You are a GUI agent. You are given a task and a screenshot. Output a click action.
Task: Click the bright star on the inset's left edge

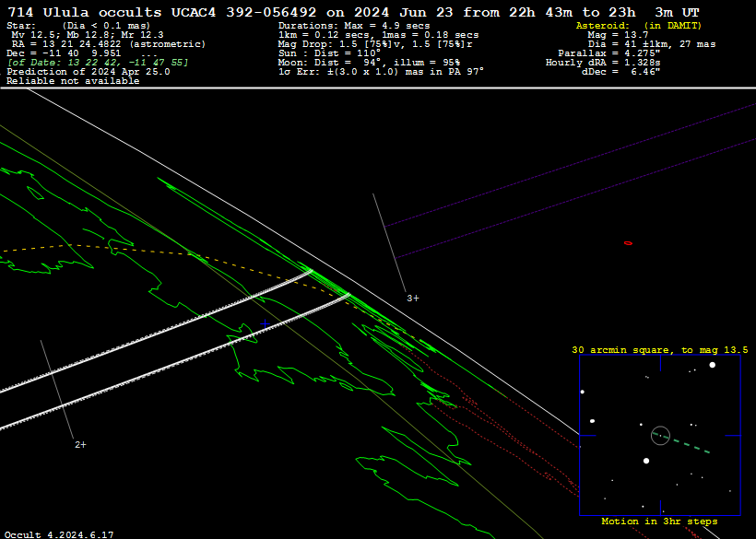[583, 393]
